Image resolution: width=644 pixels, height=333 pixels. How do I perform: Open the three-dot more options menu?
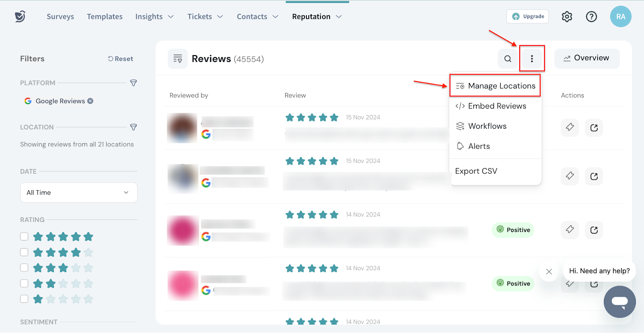pos(532,59)
